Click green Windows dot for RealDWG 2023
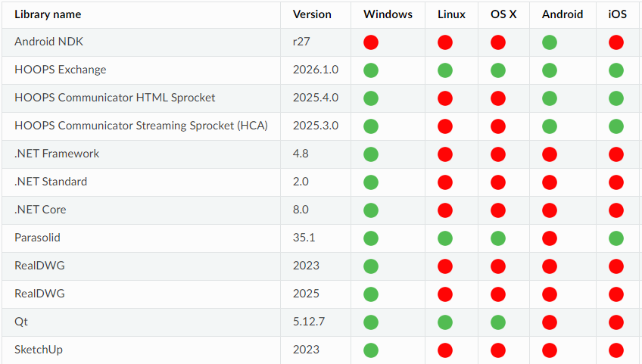The image size is (642, 364). (x=371, y=266)
